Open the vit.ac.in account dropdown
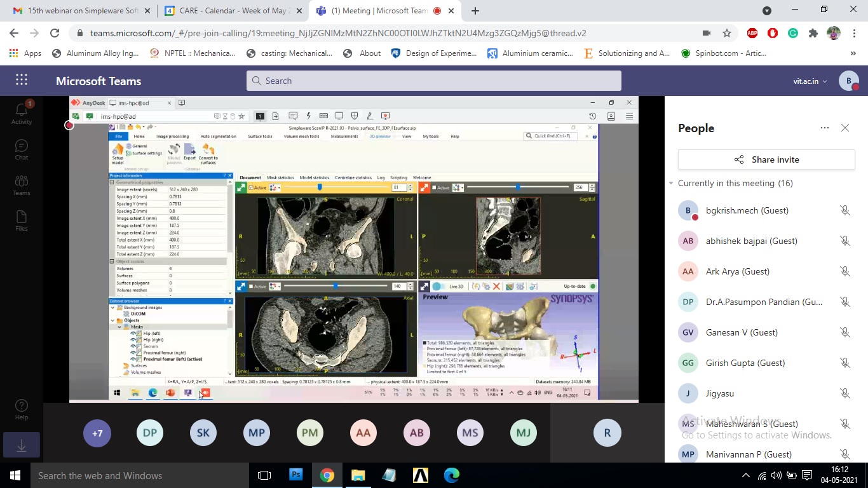This screenshot has width=868, height=488. tap(810, 81)
